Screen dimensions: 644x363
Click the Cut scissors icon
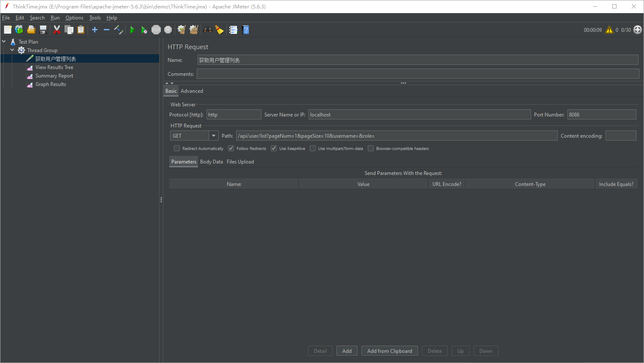pos(57,30)
